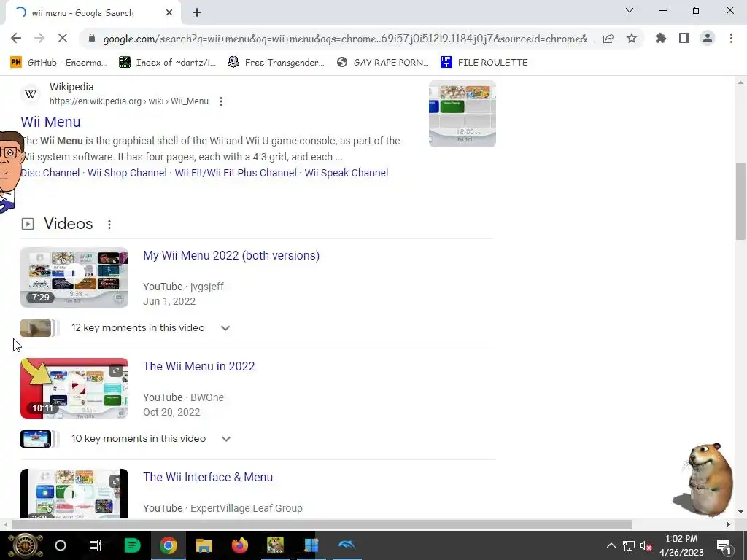Follow the Wii Speak Channel sitelink
The height and width of the screenshot is (560, 747).
point(347,173)
